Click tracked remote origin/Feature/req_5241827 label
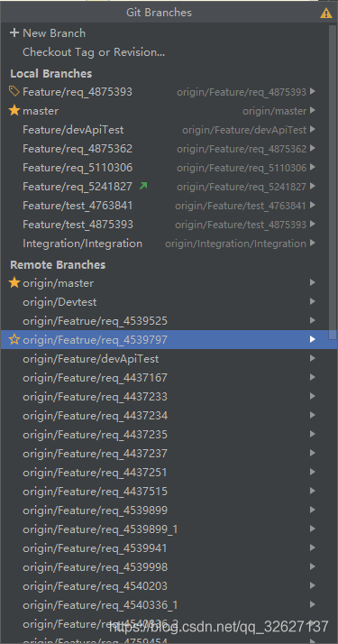338x644 pixels. pyautogui.click(x=242, y=187)
